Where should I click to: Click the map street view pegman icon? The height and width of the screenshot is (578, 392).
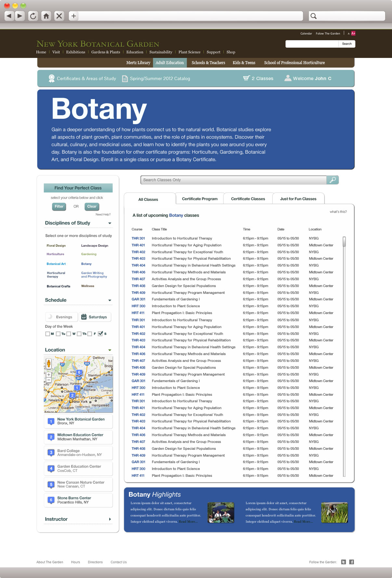[x=48, y=363]
